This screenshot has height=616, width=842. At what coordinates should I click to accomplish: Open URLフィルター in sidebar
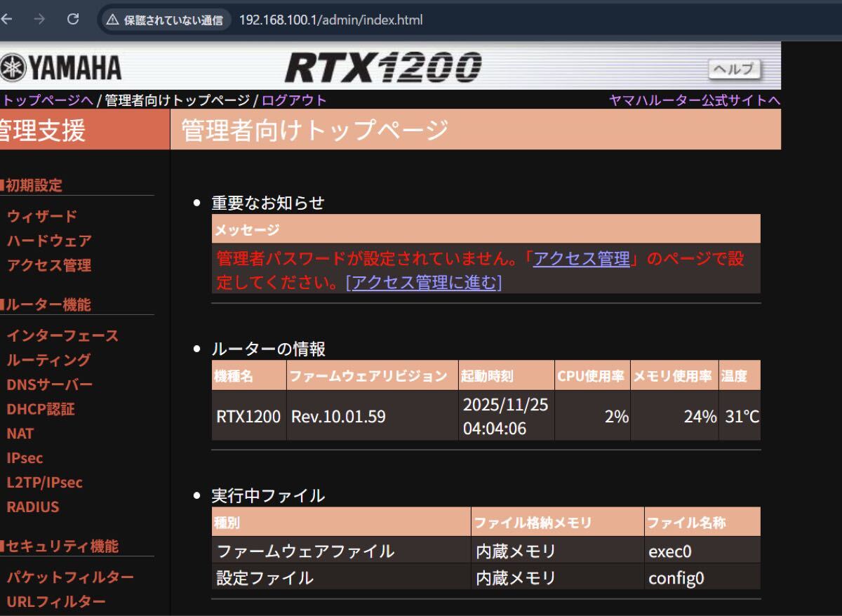(x=56, y=602)
